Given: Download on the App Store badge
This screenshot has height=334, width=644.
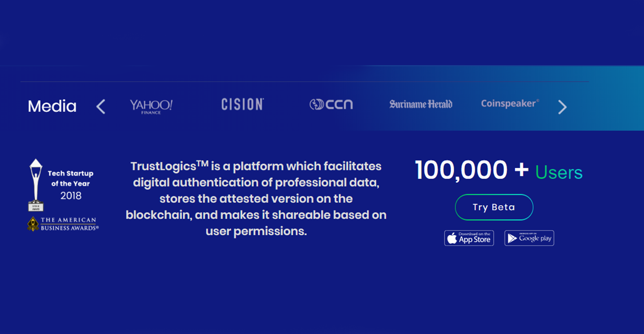Looking at the screenshot, I should click(x=469, y=238).
